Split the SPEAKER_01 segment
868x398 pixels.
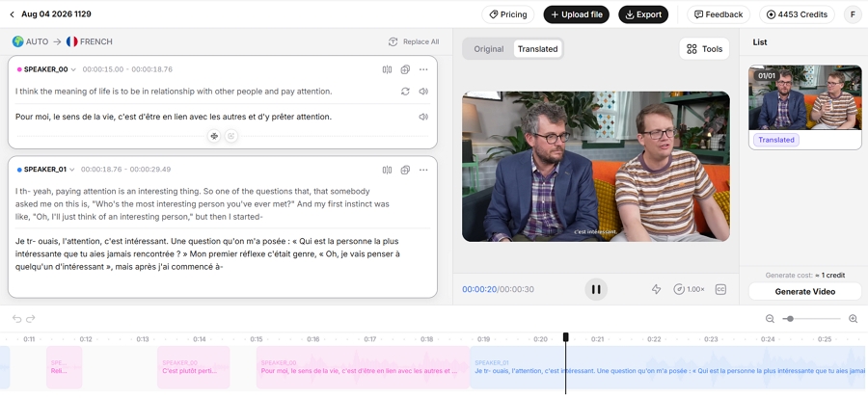point(387,170)
